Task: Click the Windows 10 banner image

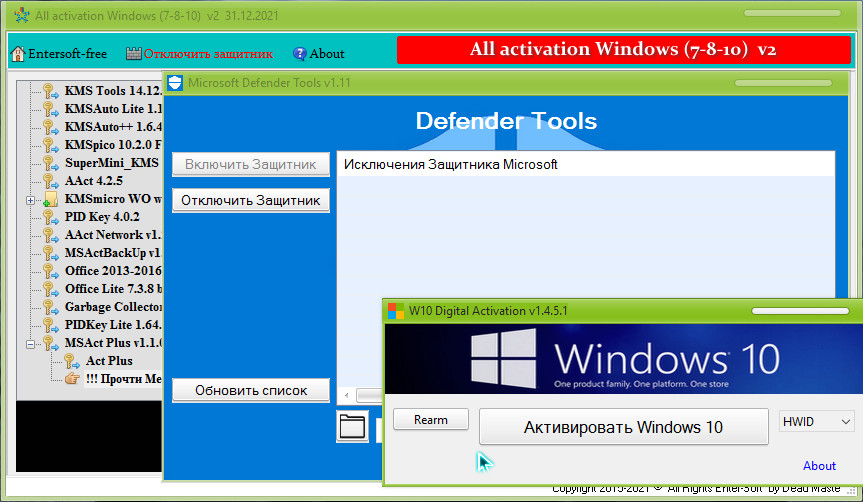Action: click(624, 359)
